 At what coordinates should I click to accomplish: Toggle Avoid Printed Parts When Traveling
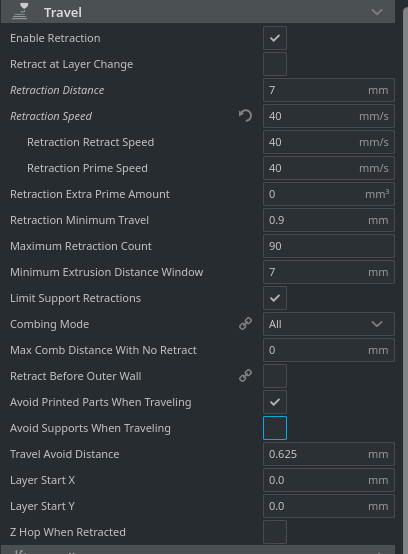click(x=275, y=402)
